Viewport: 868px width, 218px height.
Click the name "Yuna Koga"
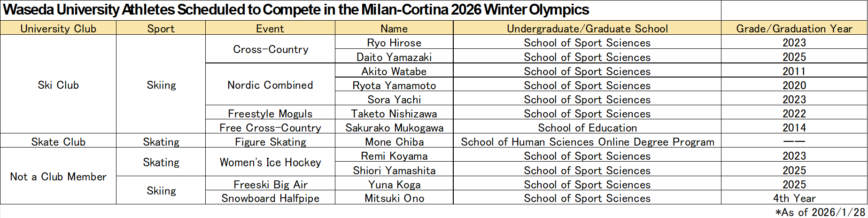pos(394,185)
